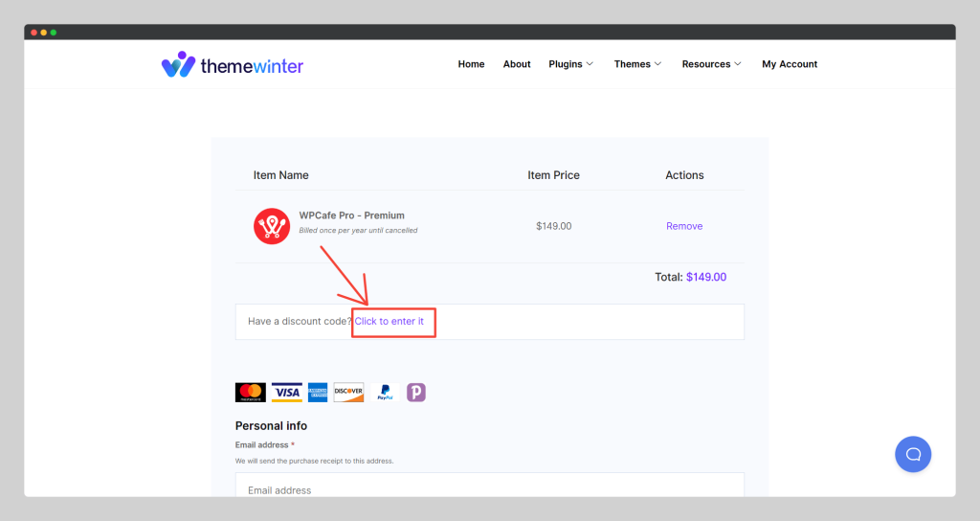Click the Mastercard payment icon

point(250,392)
